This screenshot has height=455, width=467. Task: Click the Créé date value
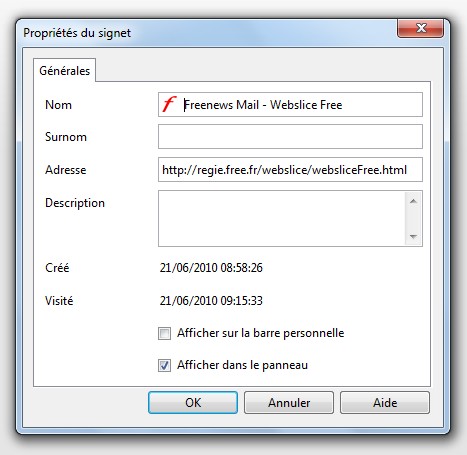click(211, 268)
